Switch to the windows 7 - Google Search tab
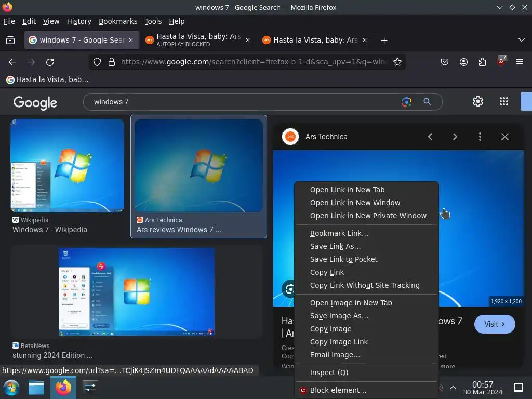The height and width of the screenshot is (399, 532). pyautogui.click(x=82, y=40)
